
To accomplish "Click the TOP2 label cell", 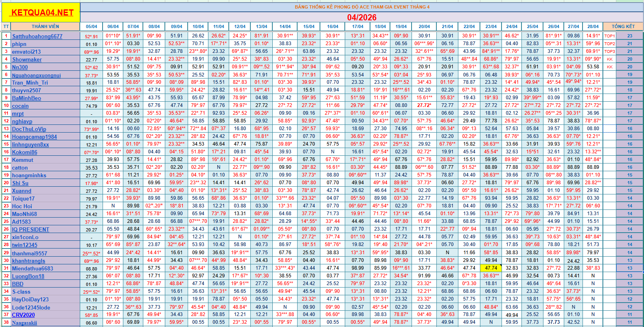I will click(609, 44).
